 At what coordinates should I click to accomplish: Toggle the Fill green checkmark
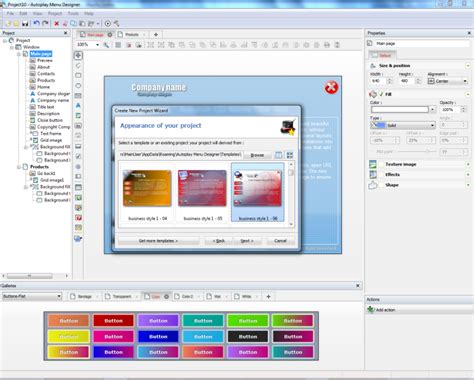pos(381,94)
